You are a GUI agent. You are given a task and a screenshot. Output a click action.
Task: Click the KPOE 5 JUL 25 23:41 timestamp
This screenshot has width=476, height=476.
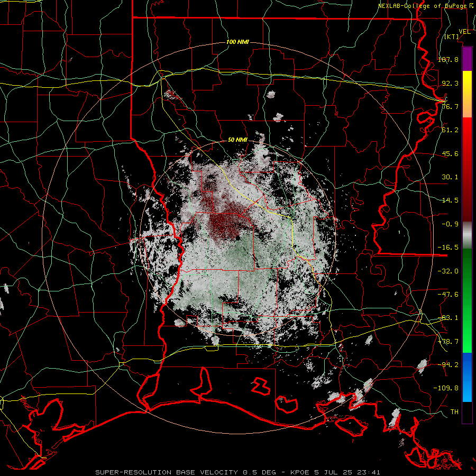pyautogui.click(x=335, y=472)
